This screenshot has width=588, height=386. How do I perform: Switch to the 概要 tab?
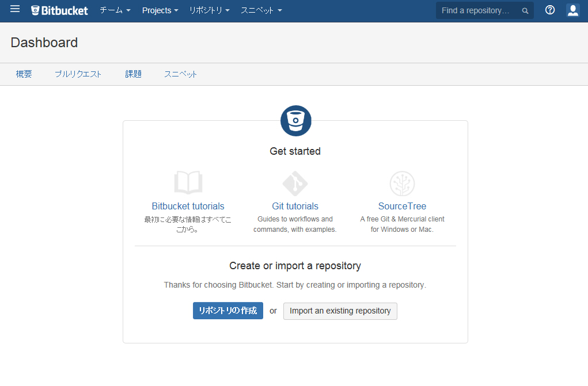tap(24, 74)
